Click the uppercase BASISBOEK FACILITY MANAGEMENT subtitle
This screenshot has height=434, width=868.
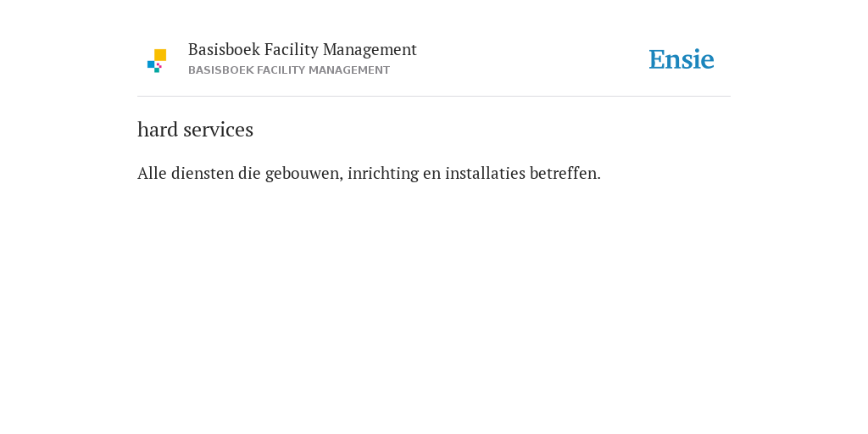pos(289,70)
